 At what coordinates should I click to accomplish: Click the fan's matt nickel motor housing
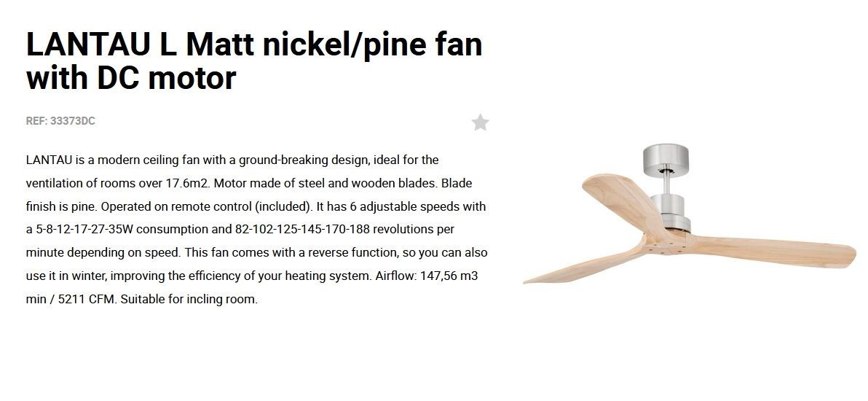[671, 212]
